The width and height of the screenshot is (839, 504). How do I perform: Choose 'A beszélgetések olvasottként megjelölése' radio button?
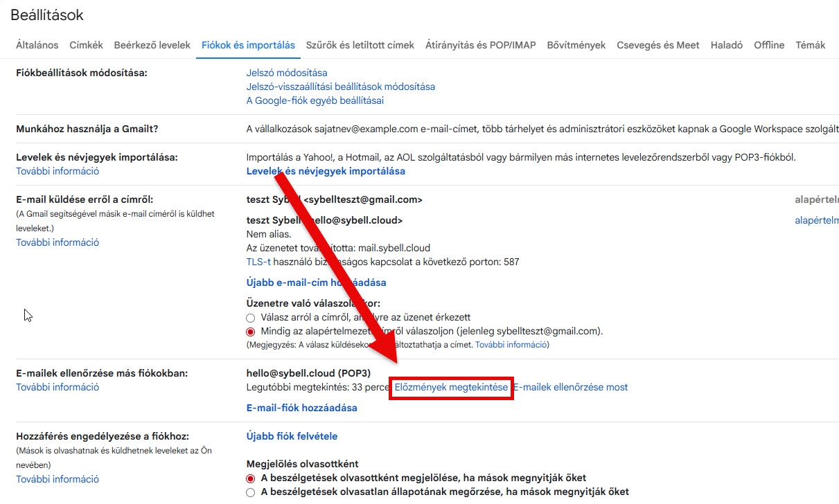(x=251, y=478)
